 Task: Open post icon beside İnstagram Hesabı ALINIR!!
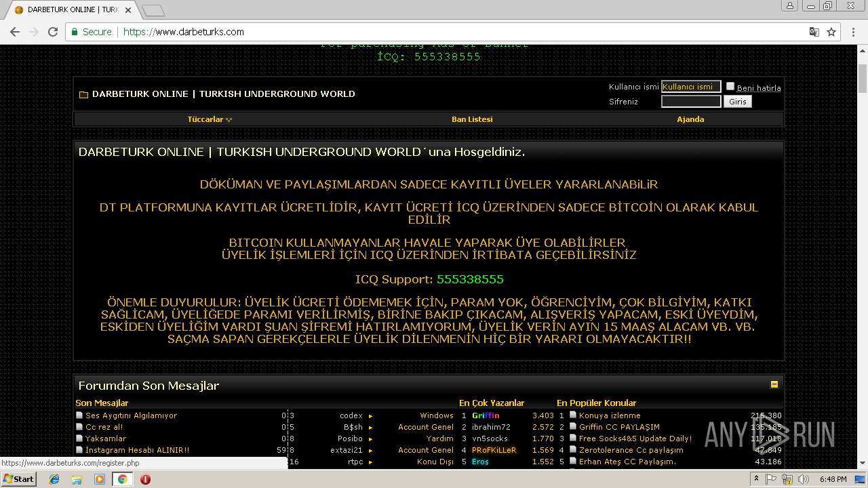pyautogui.click(x=79, y=450)
